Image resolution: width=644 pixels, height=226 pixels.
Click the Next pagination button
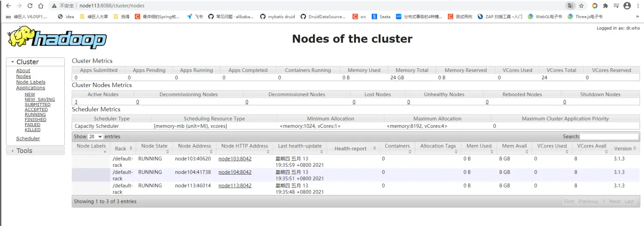tap(614, 201)
